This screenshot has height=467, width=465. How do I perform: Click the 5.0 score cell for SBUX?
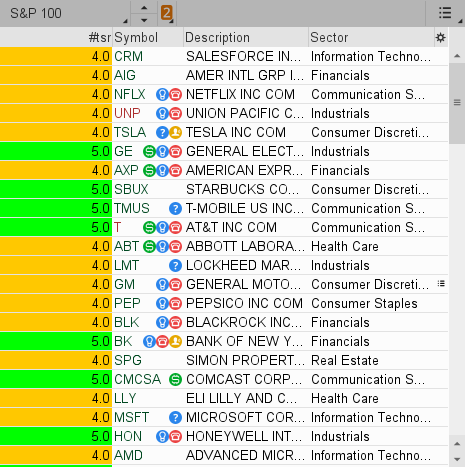click(56, 189)
